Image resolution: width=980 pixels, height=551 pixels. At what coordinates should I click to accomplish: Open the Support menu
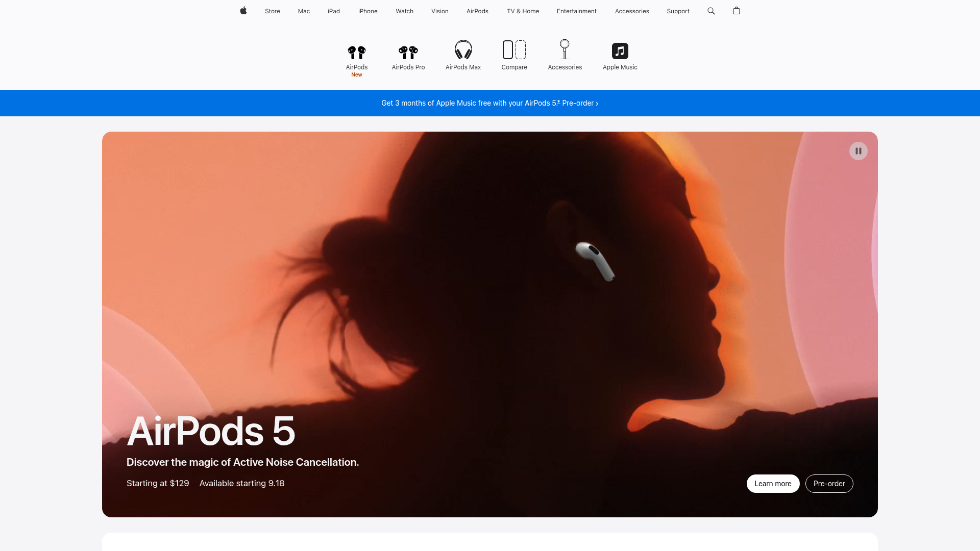678,11
